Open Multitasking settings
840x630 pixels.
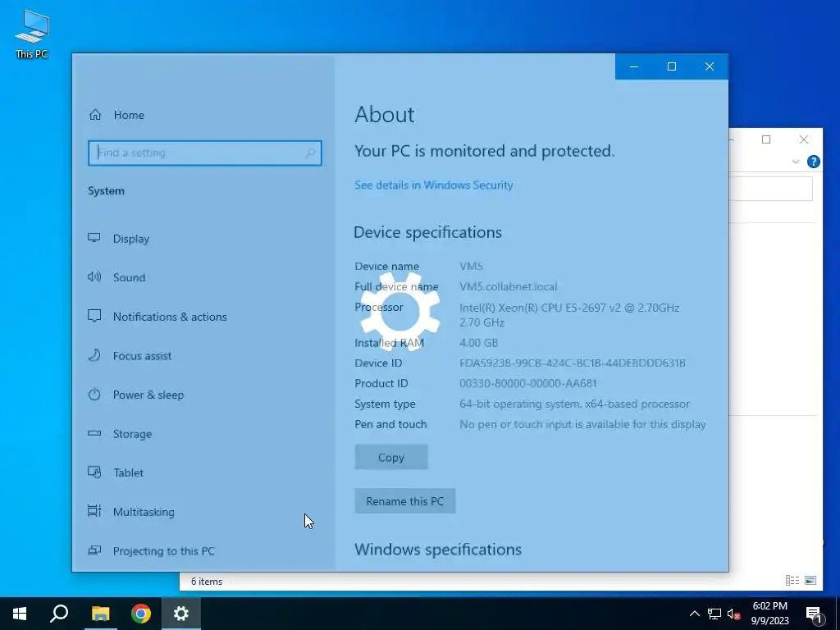[131, 512]
